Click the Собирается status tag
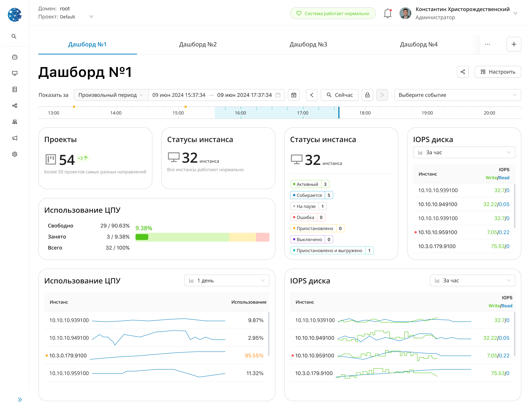The height and width of the screenshot is (410, 532). point(312,195)
